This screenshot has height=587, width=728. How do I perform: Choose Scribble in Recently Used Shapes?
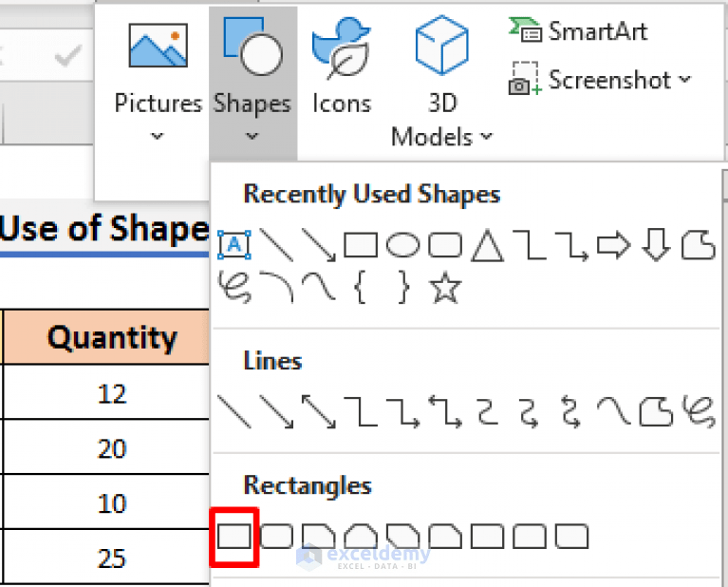point(235,287)
